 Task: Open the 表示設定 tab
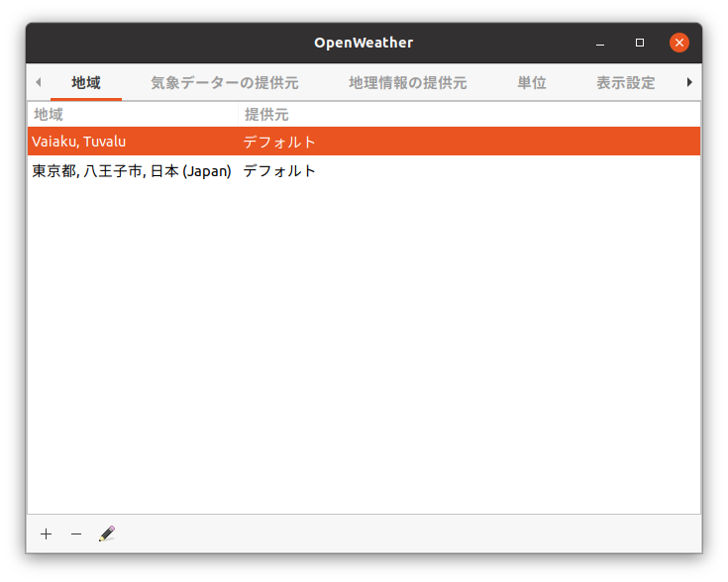625,82
